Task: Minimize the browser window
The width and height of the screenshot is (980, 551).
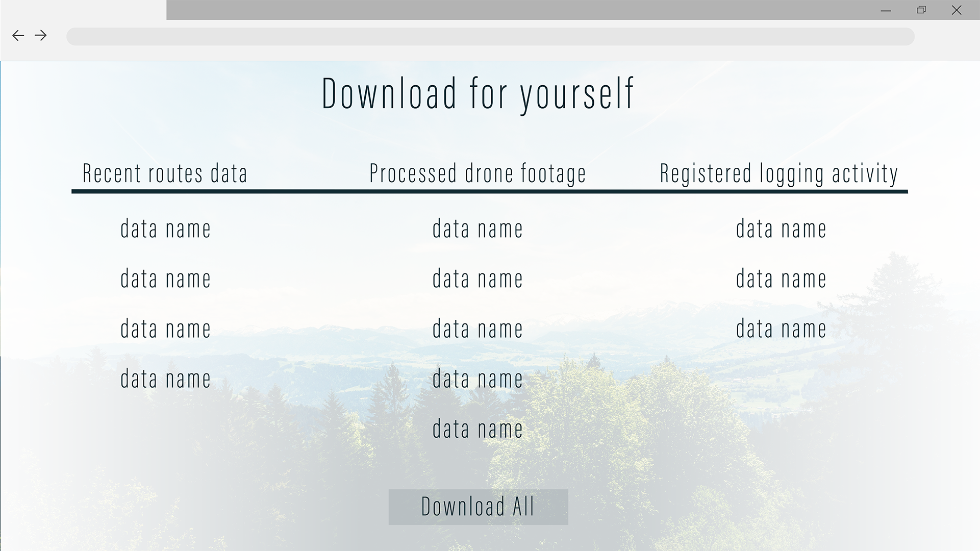Action: click(886, 10)
